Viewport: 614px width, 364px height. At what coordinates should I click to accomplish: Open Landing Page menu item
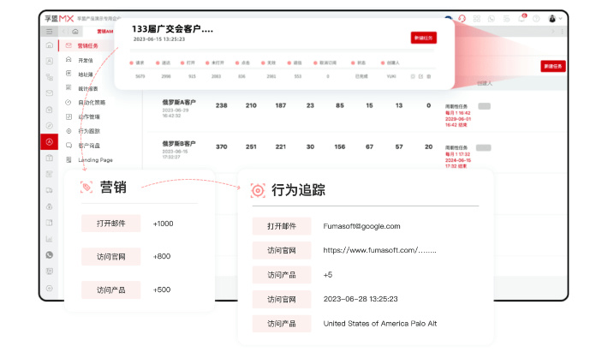click(95, 160)
